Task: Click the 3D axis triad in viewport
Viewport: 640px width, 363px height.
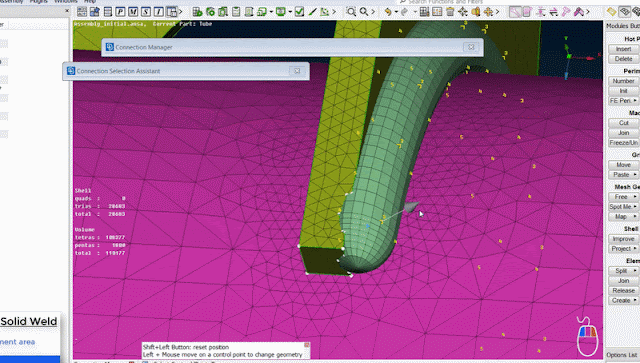Action: pyautogui.click(x=577, y=58)
